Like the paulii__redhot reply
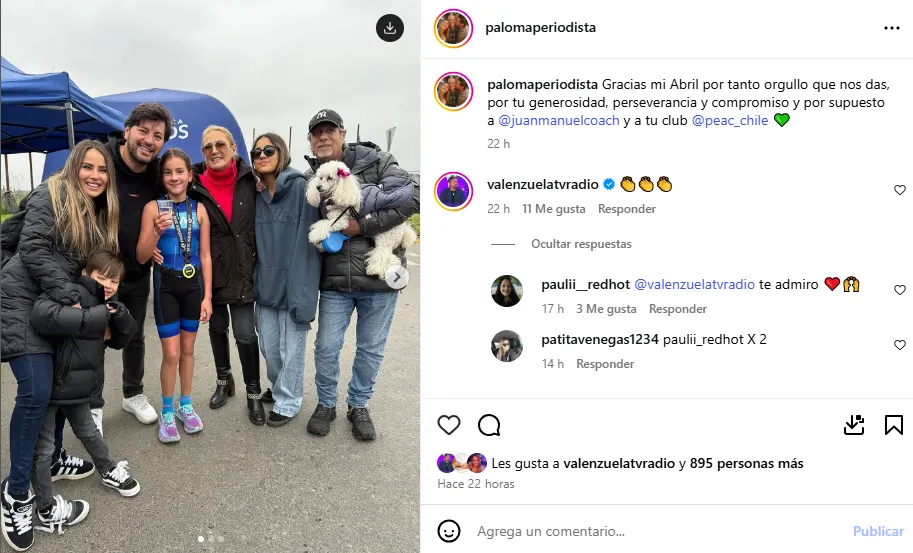The height and width of the screenshot is (553, 913). tap(900, 290)
